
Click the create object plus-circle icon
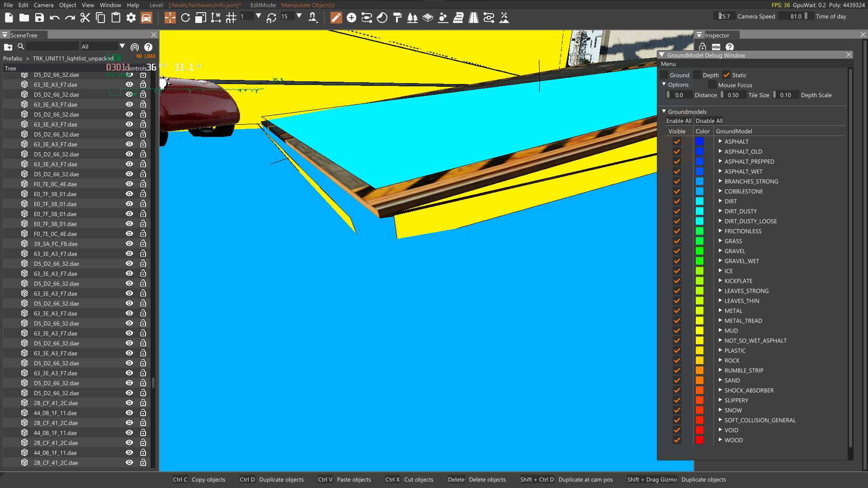point(351,18)
